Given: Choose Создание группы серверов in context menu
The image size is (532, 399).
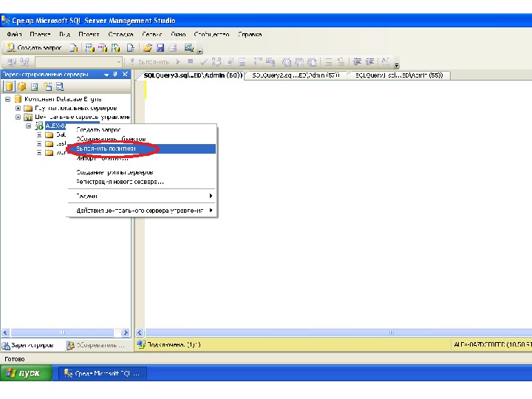Looking at the screenshot, I should pyautogui.click(x=141, y=172).
